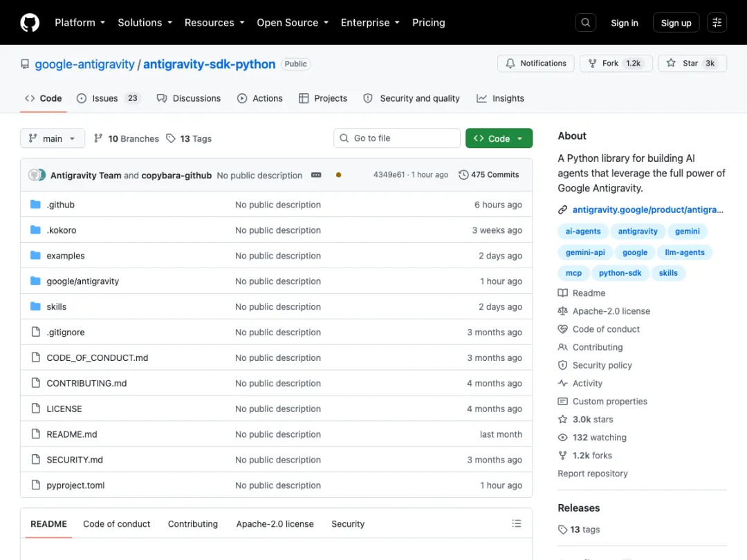
Task: Click the Sign up button
Action: click(676, 23)
